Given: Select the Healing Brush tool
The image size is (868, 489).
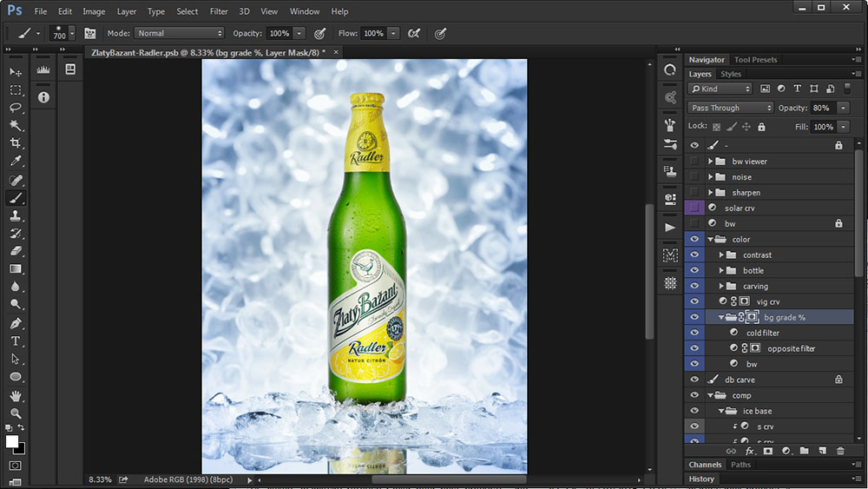Looking at the screenshot, I should coord(16,180).
